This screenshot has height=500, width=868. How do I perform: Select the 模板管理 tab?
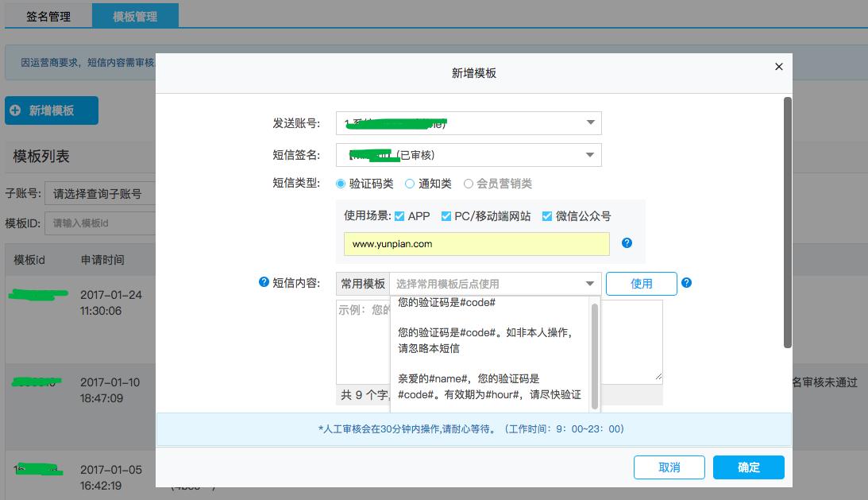[136, 14]
